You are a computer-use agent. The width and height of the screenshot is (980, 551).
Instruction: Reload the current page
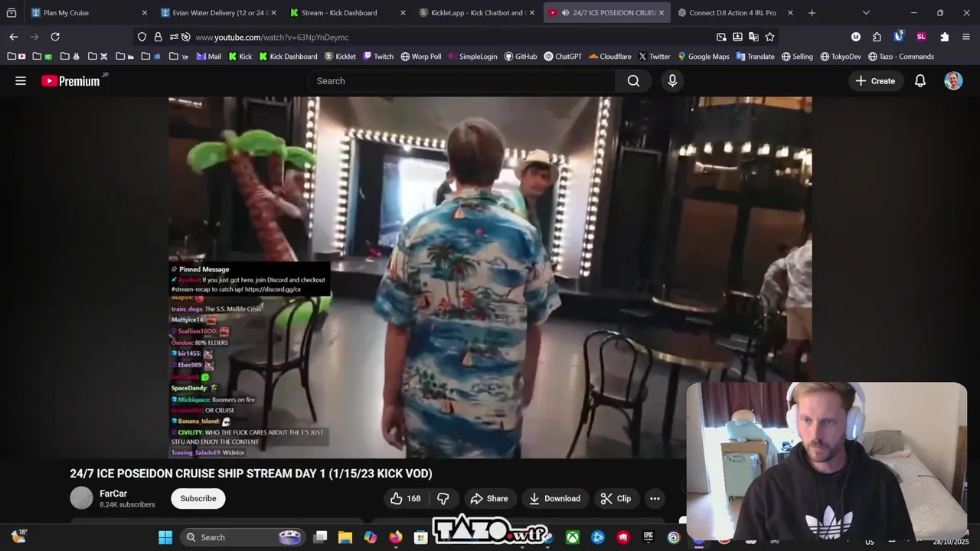tap(55, 37)
